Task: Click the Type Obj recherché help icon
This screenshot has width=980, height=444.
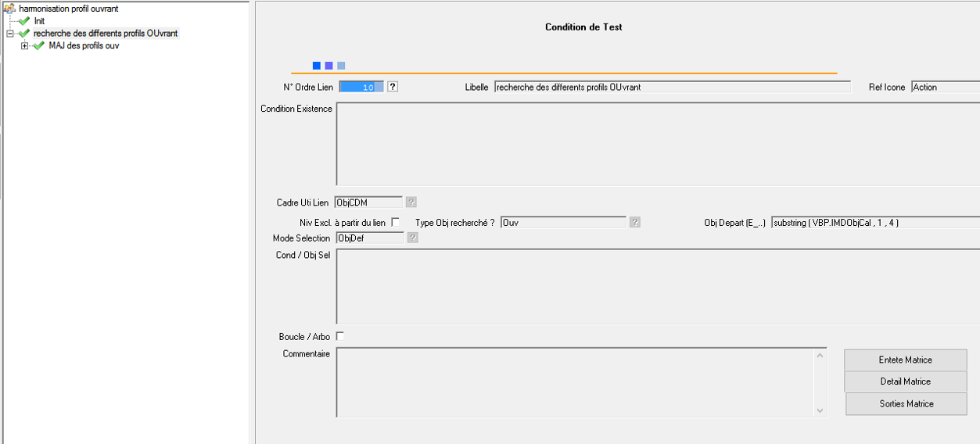Action: pyautogui.click(x=635, y=222)
